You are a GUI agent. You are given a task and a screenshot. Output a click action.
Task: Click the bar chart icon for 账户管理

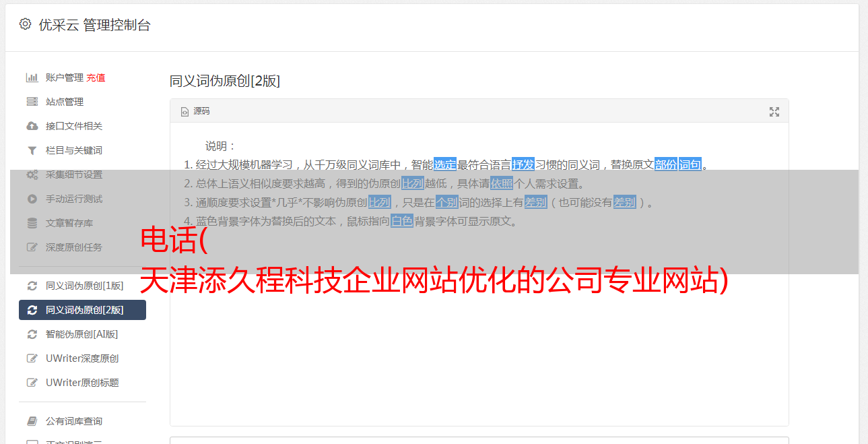click(x=32, y=77)
